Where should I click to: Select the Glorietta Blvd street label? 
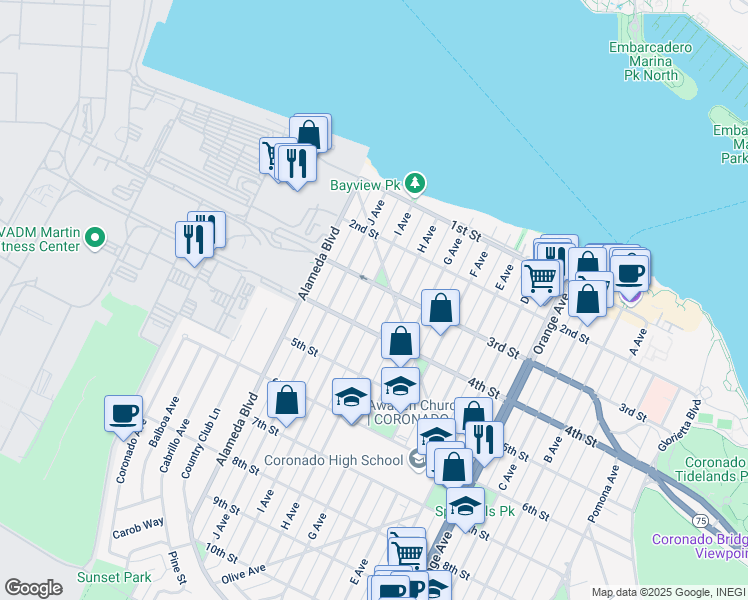(x=679, y=425)
